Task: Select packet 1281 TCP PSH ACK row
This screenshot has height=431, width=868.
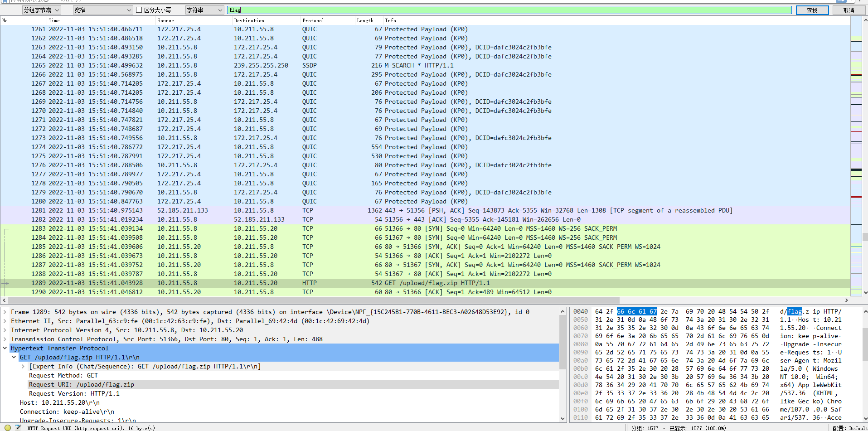Action: pyautogui.click(x=425, y=210)
